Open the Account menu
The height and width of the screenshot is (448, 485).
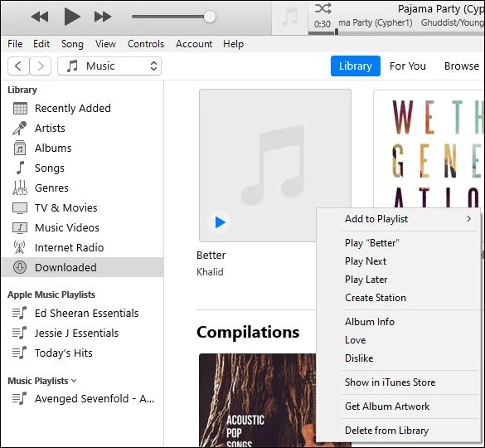tap(194, 44)
